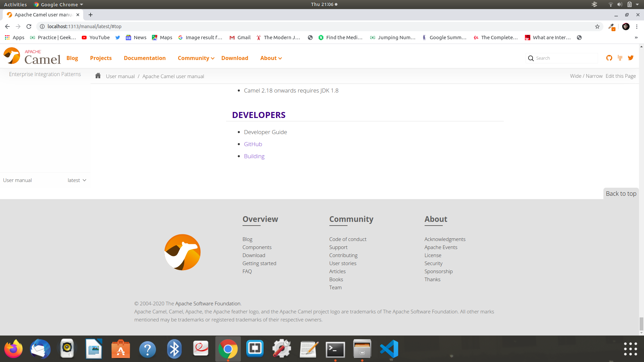Open the Edit this Page link
Image resolution: width=644 pixels, height=362 pixels.
click(621, 76)
